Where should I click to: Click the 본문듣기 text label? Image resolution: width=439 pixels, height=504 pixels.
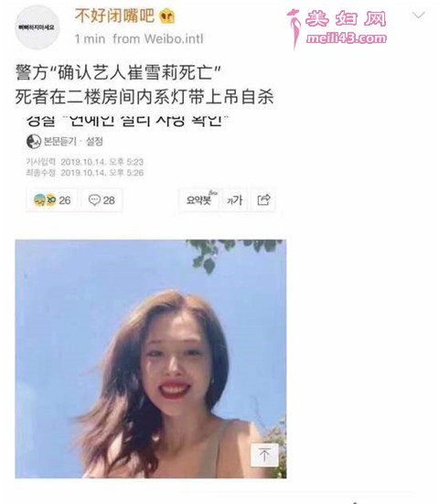[60, 142]
